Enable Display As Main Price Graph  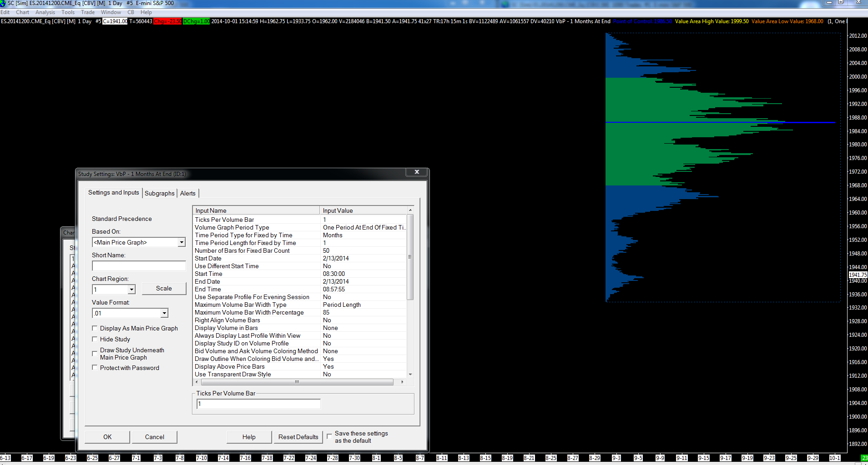click(95, 328)
